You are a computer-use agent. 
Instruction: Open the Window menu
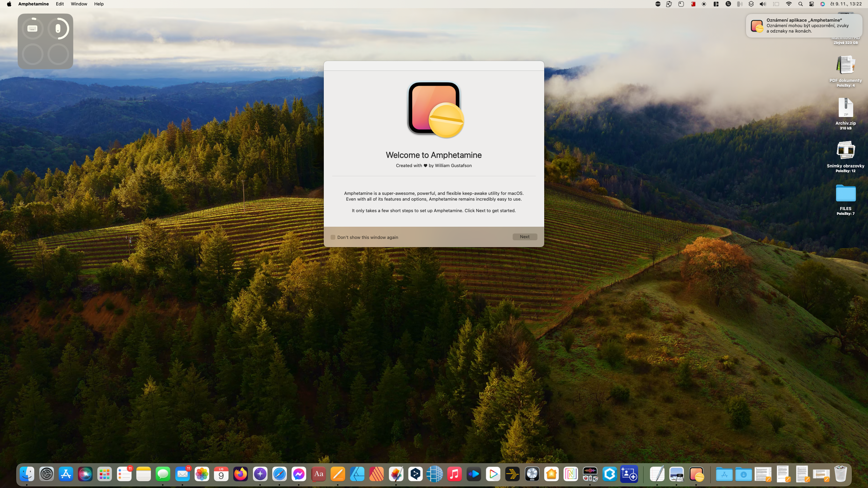coord(79,4)
